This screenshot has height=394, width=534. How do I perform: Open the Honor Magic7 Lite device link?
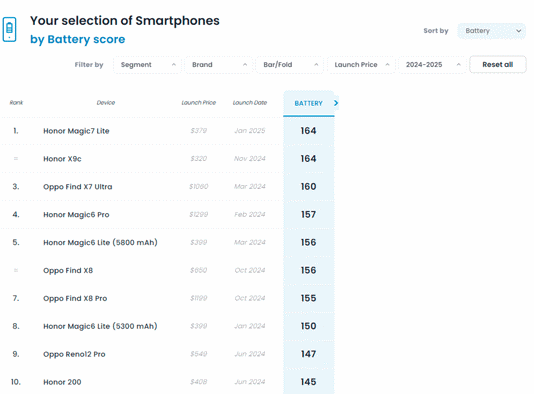coord(76,131)
